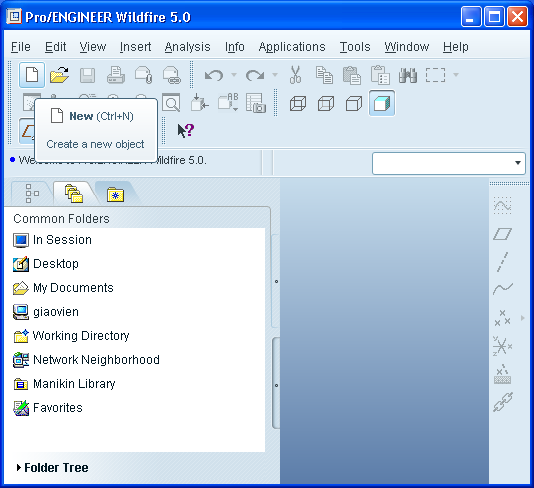Click the Paste clipboard icon
Viewport: 534px width, 488px height.
352,75
